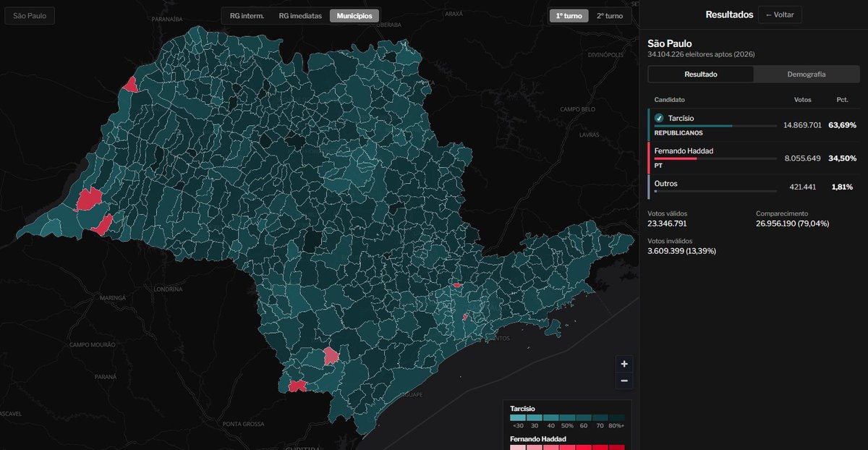The image size is (868, 450).
Task: Open the Demografia tab
Action: click(x=807, y=74)
